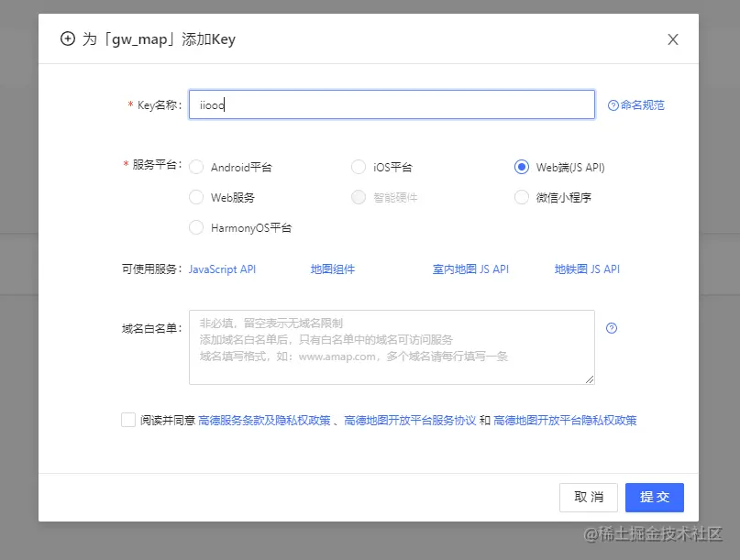740x560 pixels.
Task: Click into the 域名白名单 text area
Action: point(392,347)
